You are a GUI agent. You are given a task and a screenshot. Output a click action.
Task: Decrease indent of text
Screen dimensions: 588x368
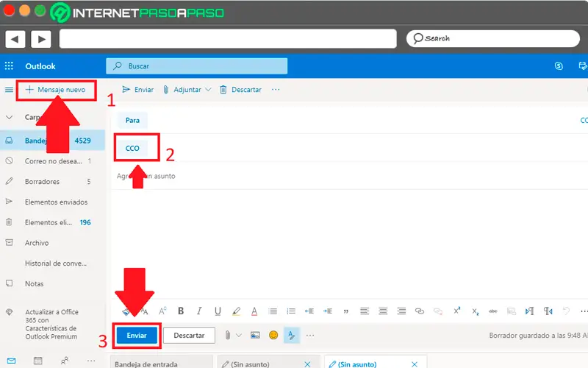coord(309,311)
